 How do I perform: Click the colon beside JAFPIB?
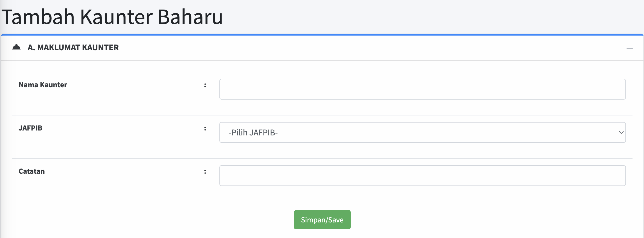tap(205, 129)
